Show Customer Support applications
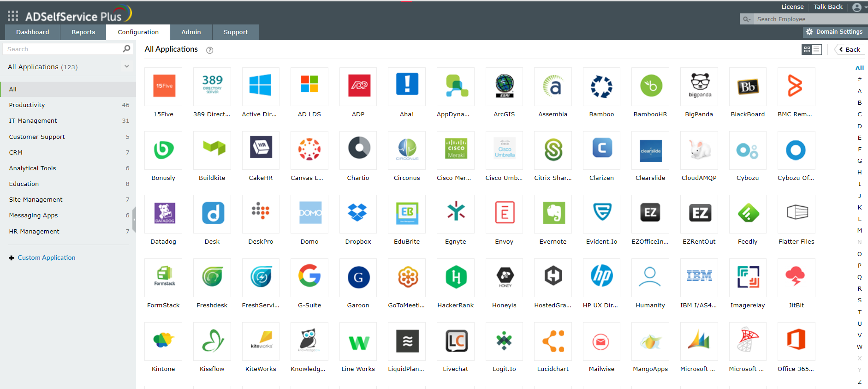The width and height of the screenshot is (868, 389). (68, 137)
